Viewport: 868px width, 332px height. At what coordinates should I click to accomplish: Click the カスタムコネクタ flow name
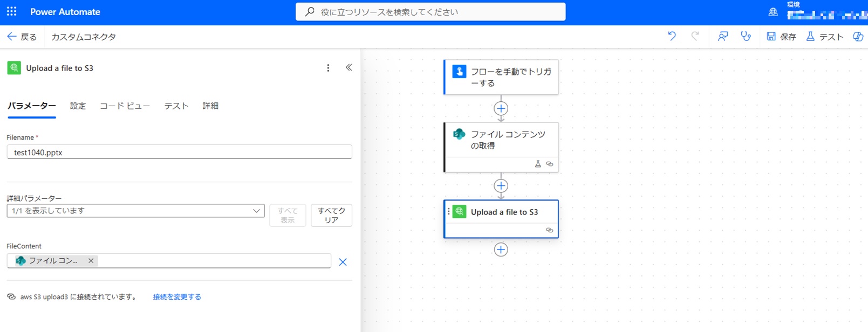click(x=84, y=37)
